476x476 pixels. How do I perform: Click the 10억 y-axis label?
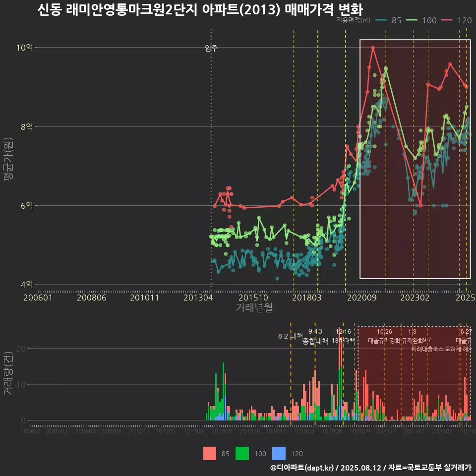pos(24,48)
